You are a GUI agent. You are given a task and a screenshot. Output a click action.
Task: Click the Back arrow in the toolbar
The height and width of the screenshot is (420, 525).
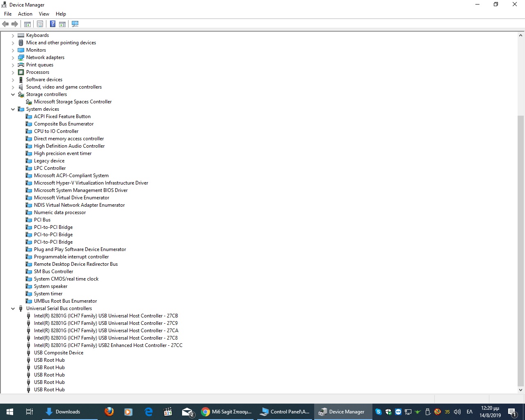[5, 24]
